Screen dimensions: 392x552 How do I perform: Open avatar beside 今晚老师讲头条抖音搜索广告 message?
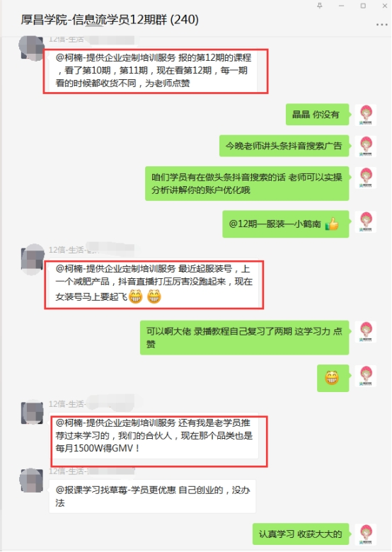pos(366,146)
